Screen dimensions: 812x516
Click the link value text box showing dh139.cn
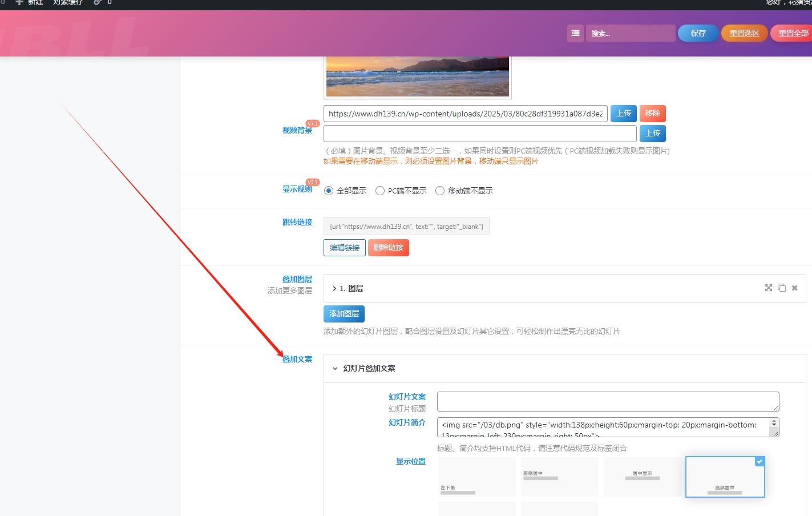(406, 226)
